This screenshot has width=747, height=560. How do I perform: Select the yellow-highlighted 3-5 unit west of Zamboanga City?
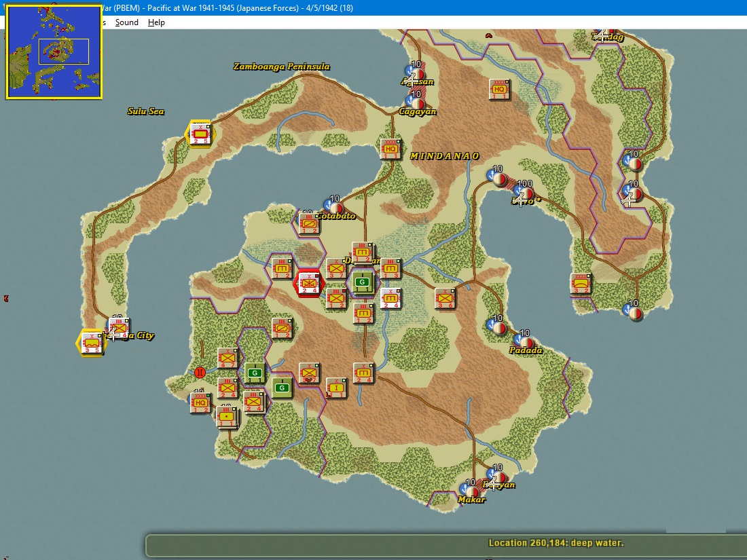click(x=91, y=342)
